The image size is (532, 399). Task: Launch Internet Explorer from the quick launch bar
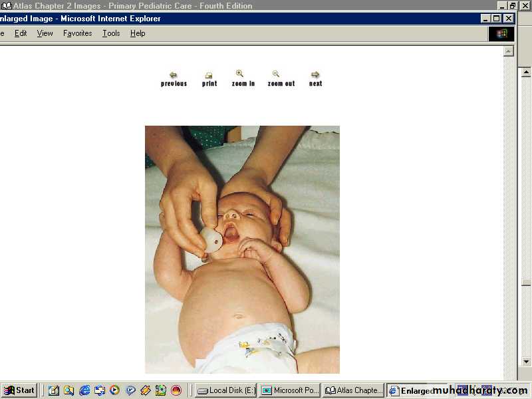84,390
